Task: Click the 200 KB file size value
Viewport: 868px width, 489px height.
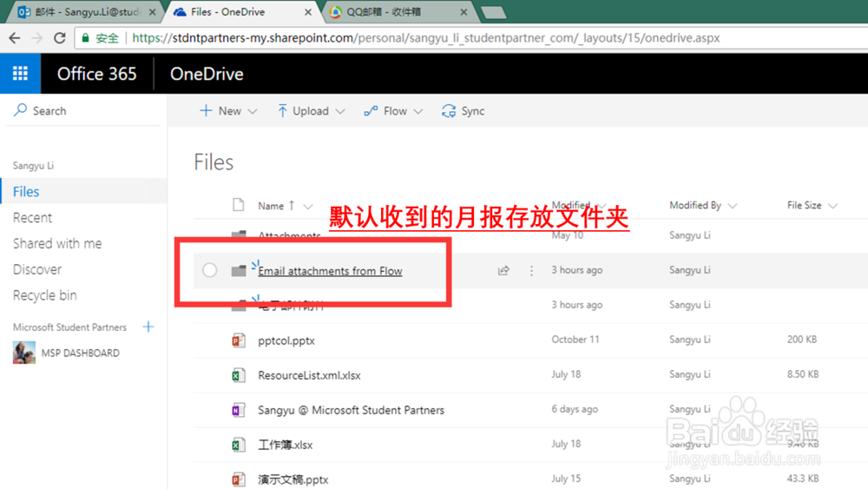Action: 801,340
